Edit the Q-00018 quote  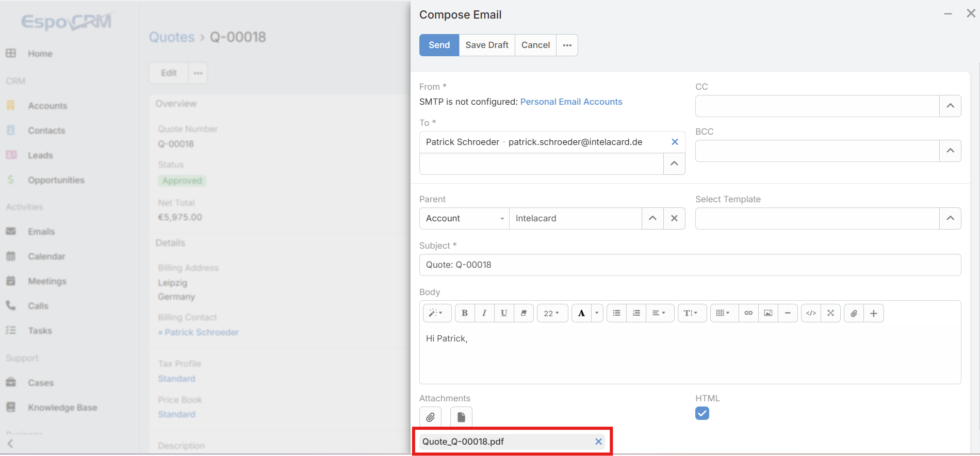tap(169, 73)
